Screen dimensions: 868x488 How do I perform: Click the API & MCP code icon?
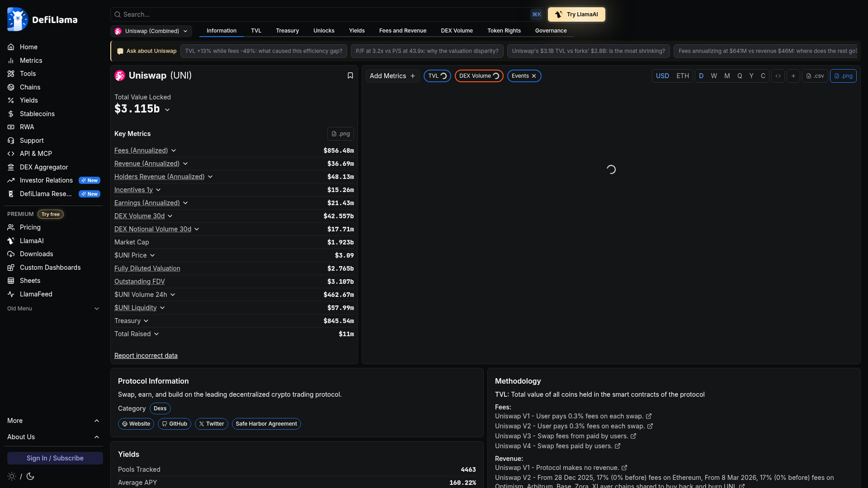(x=11, y=154)
